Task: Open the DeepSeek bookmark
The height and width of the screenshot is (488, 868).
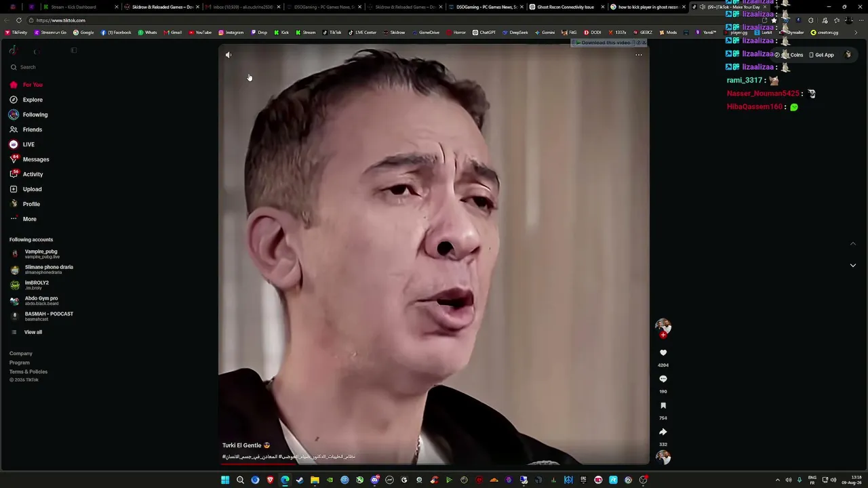Action: [515, 33]
